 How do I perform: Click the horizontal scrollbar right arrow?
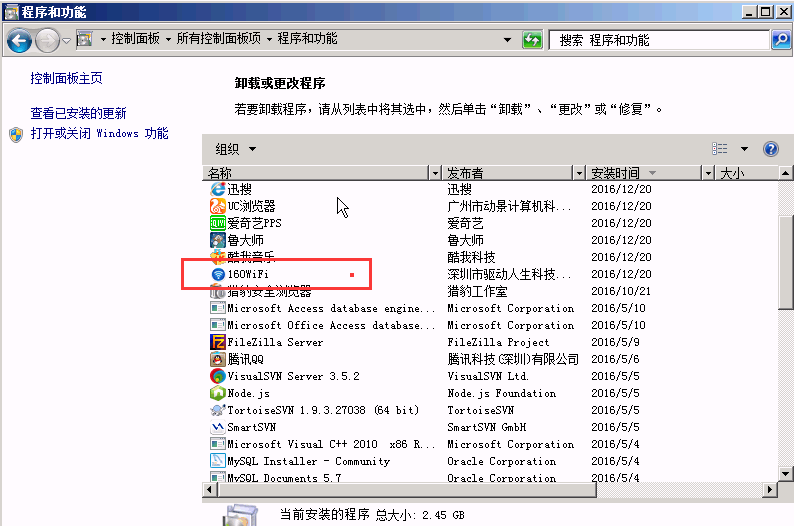pos(770,489)
